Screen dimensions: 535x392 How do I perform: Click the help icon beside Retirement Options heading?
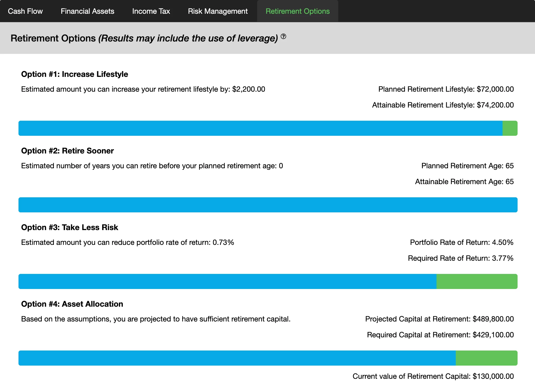(283, 36)
